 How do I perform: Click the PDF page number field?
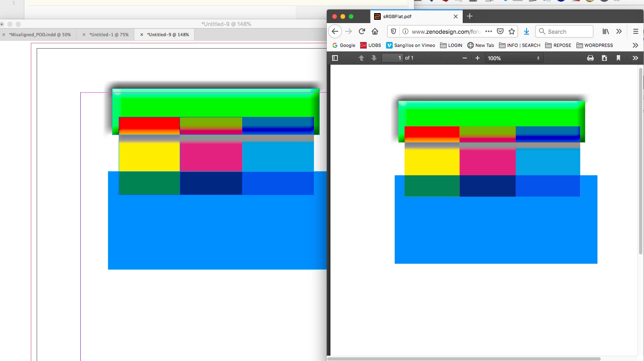392,58
